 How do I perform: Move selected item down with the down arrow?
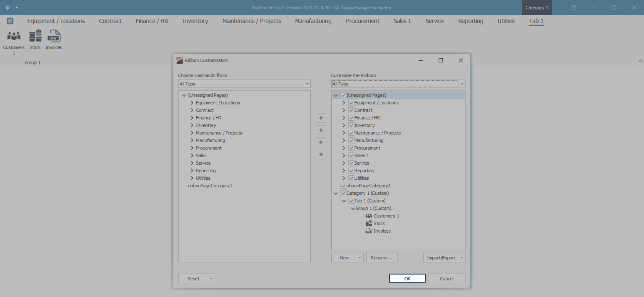pyautogui.click(x=321, y=130)
